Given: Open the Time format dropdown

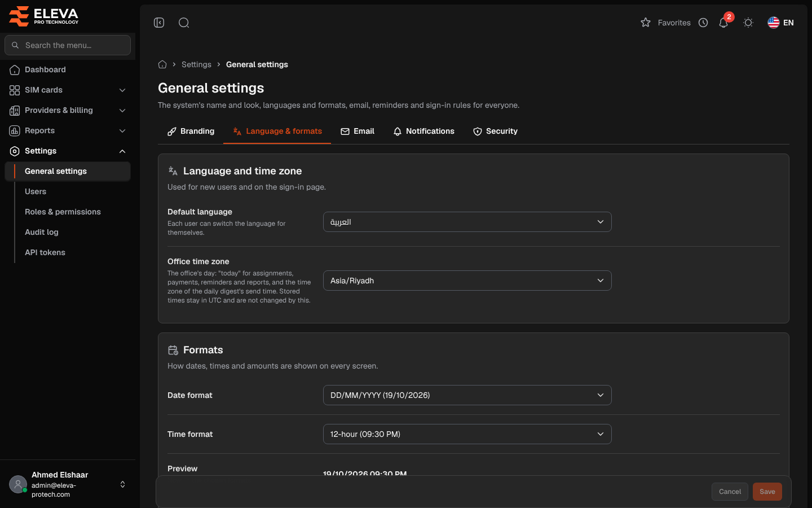Looking at the screenshot, I should [x=467, y=434].
